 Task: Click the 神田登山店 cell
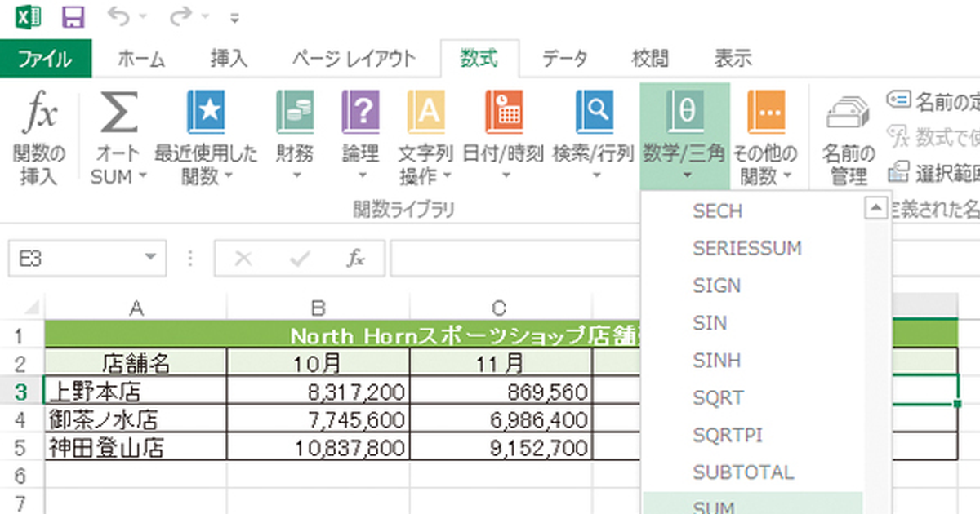(136, 447)
